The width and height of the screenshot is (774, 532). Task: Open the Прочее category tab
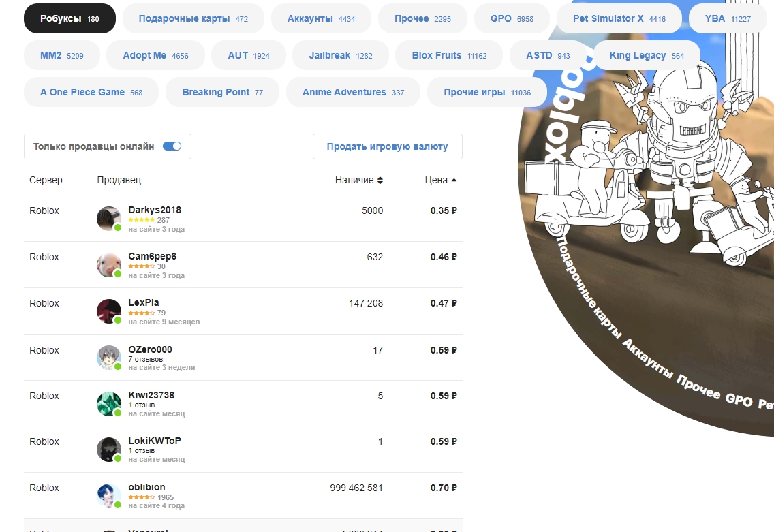pos(422,19)
